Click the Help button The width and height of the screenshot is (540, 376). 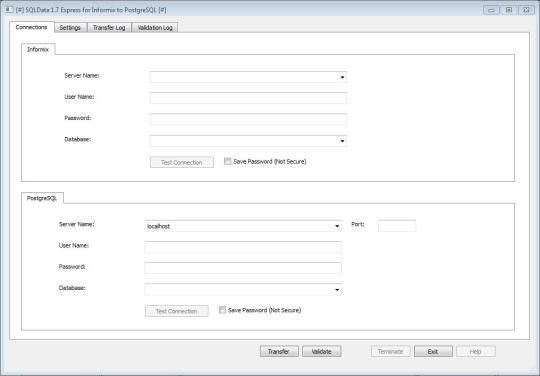476,351
